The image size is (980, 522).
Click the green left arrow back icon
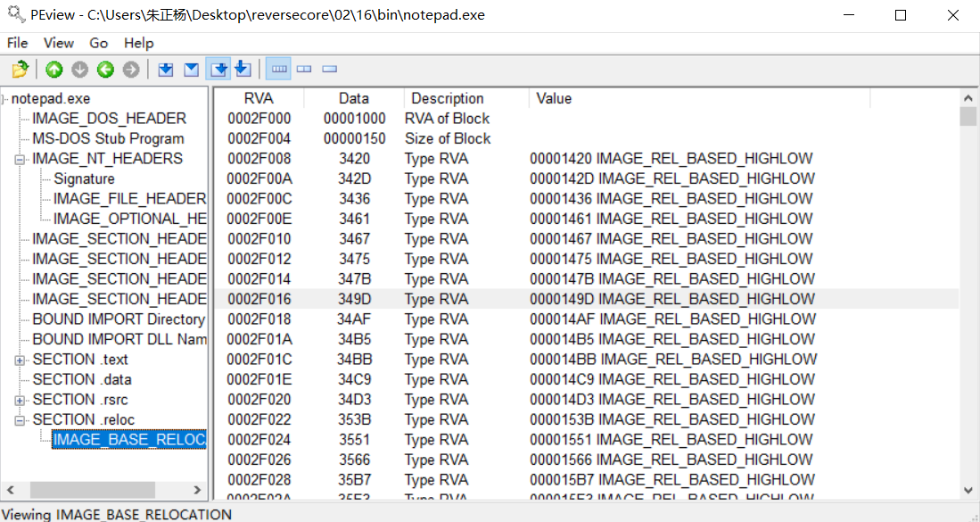[105, 70]
